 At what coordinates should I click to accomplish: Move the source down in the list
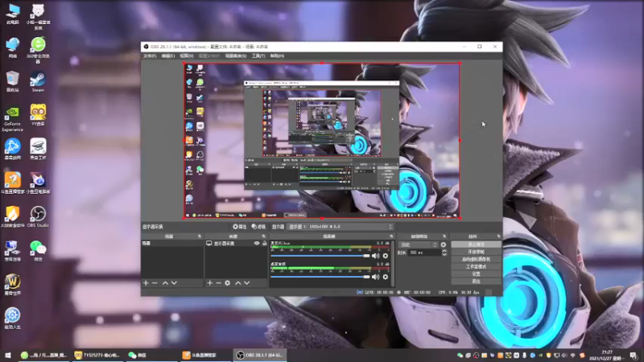coord(247,283)
